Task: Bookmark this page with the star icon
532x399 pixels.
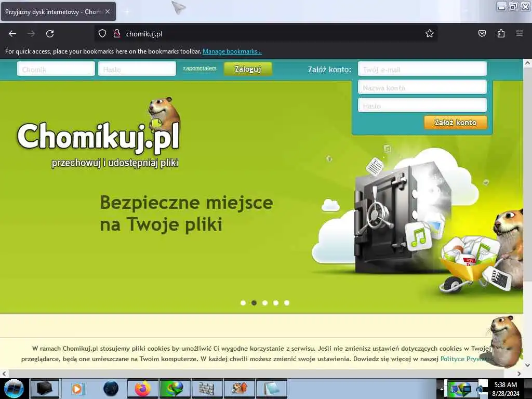Action: click(x=430, y=33)
